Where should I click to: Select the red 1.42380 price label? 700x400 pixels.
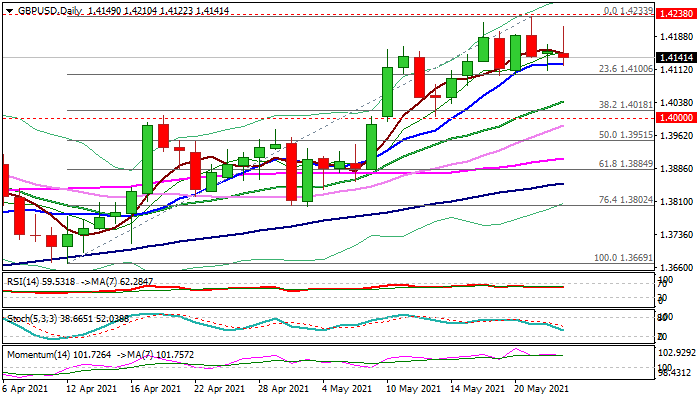point(675,17)
